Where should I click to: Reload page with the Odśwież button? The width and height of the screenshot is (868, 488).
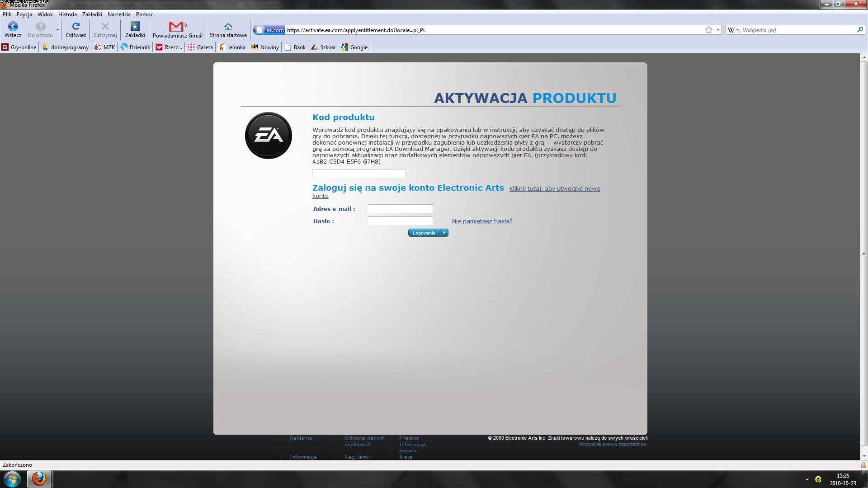click(75, 30)
